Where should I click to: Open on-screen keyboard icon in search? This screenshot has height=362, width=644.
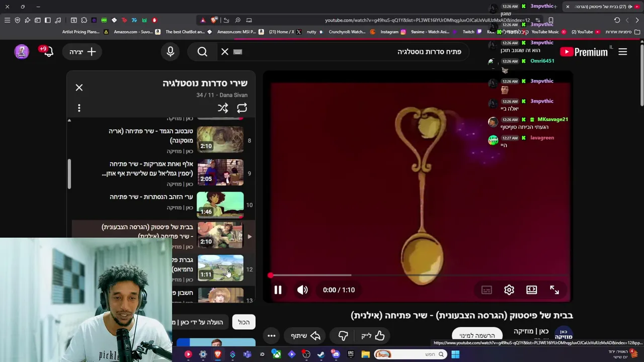point(238,52)
